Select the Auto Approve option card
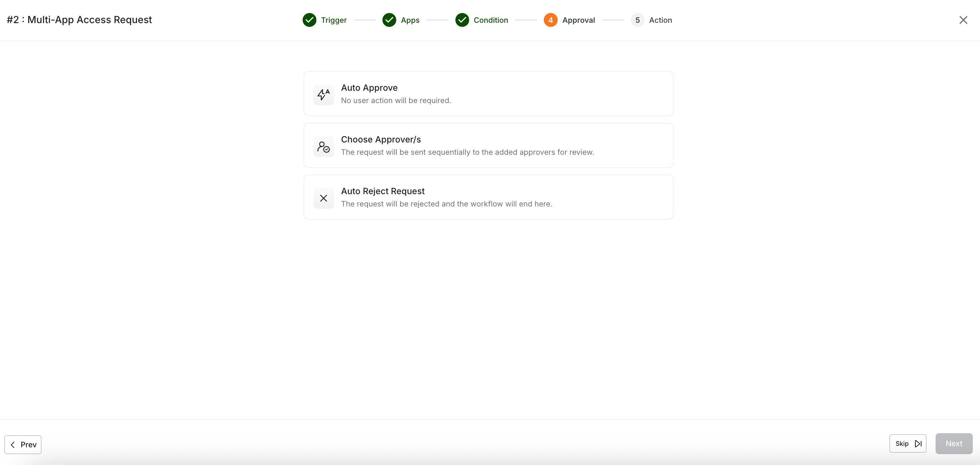Image resolution: width=980 pixels, height=465 pixels. coord(488,94)
